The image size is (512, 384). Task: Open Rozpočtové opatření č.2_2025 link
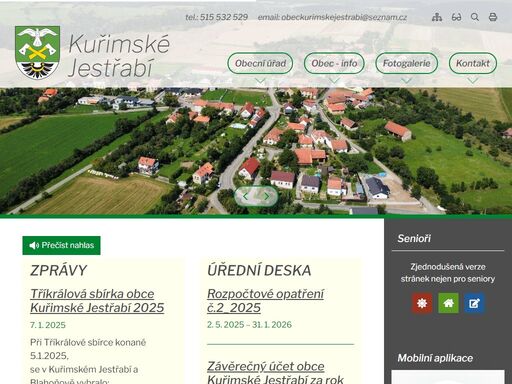point(265,301)
